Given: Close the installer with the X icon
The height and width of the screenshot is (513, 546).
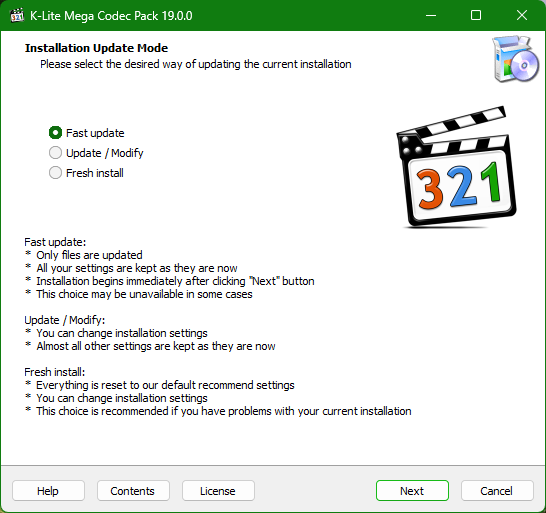Looking at the screenshot, I should (x=522, y=15).
